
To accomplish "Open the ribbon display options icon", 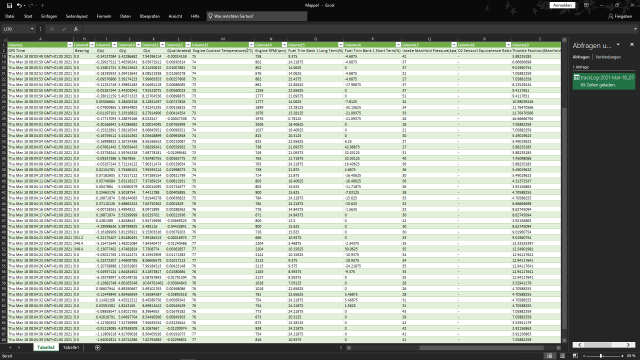I will [x=586, y=5].
